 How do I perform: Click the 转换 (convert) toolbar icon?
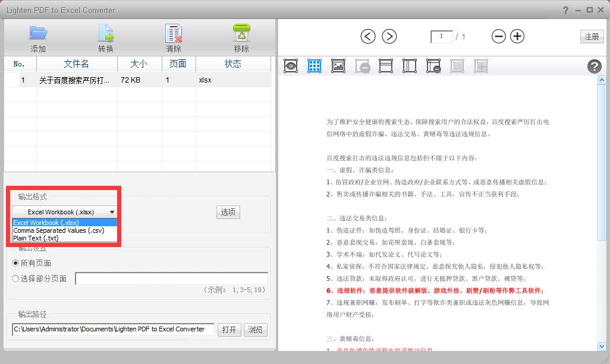(106, 33)
